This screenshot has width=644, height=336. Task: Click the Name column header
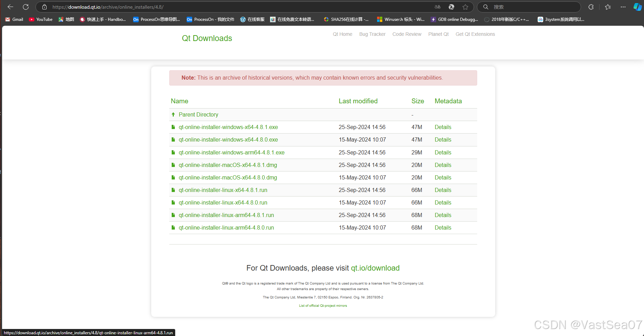179,101
